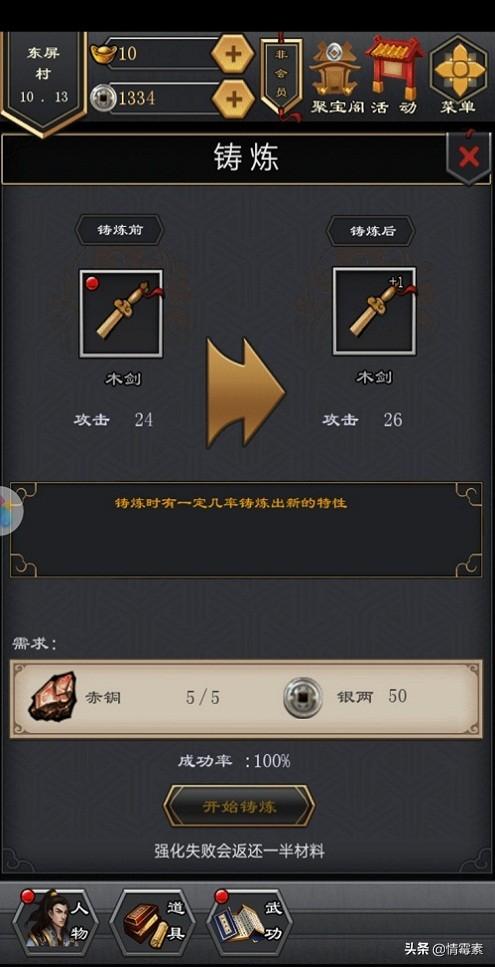Add gold ingots with plus button

(233, 54)
